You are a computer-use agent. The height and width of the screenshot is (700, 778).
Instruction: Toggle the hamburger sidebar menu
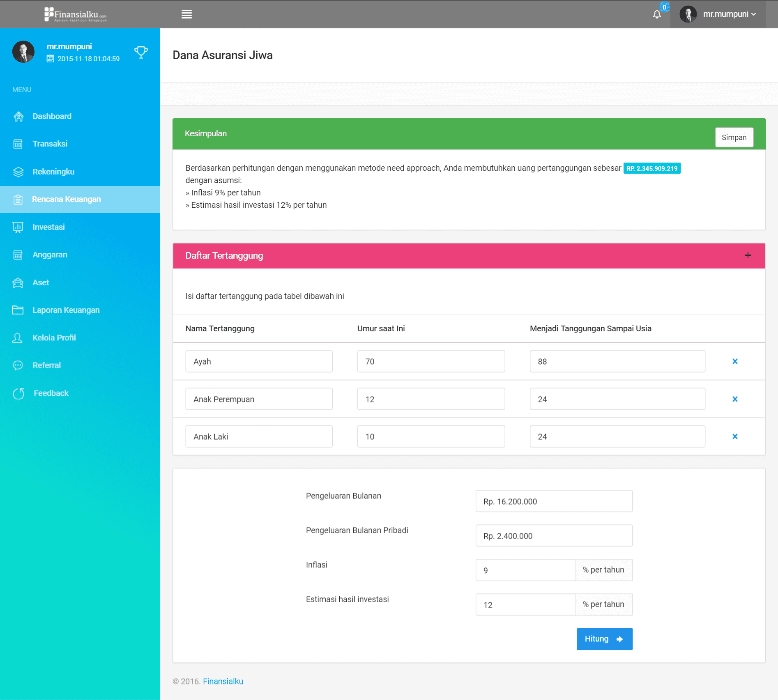coord(186,14)
